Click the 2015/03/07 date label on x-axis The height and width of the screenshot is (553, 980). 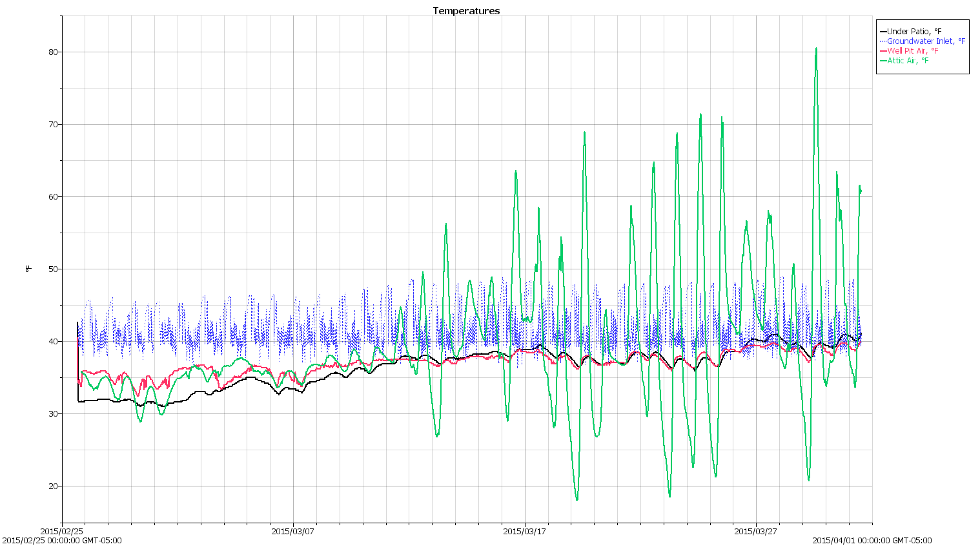point(292,532)
